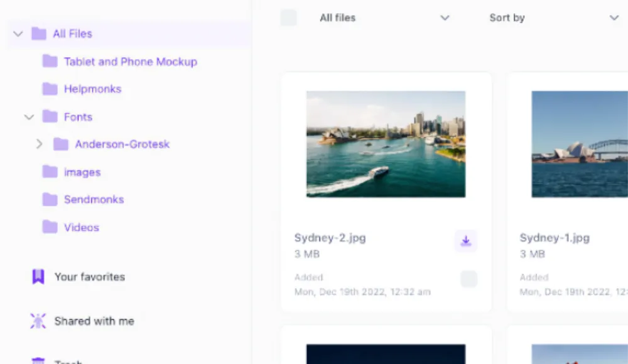Open the Sort by dropdown
Image resolution: width=628 pixels, height=364 pixels.
(x=555, y=18)
